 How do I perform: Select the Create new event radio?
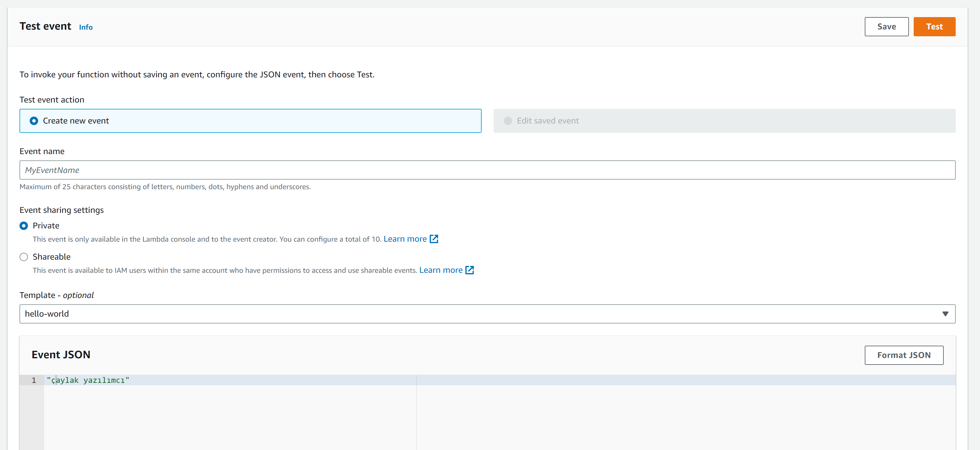[x=34, y=121]
